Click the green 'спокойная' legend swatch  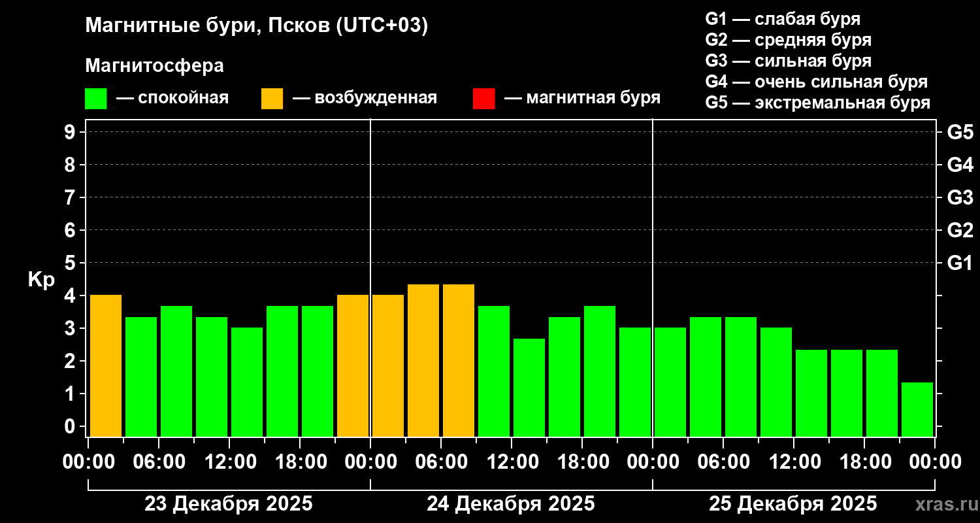pyautogui.click(x=95, y=99)
